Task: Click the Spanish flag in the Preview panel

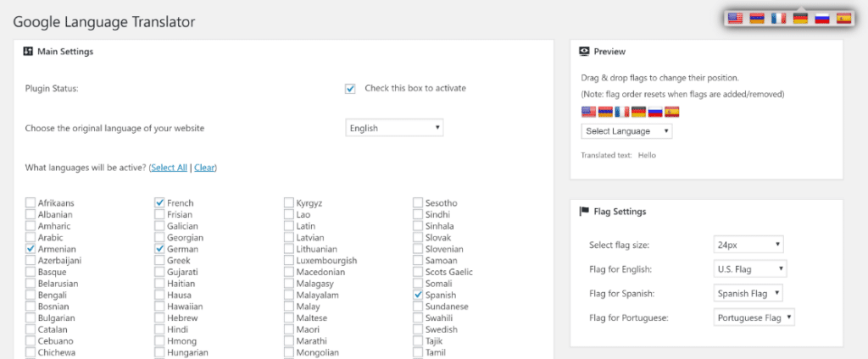Action: click(672, 112)
